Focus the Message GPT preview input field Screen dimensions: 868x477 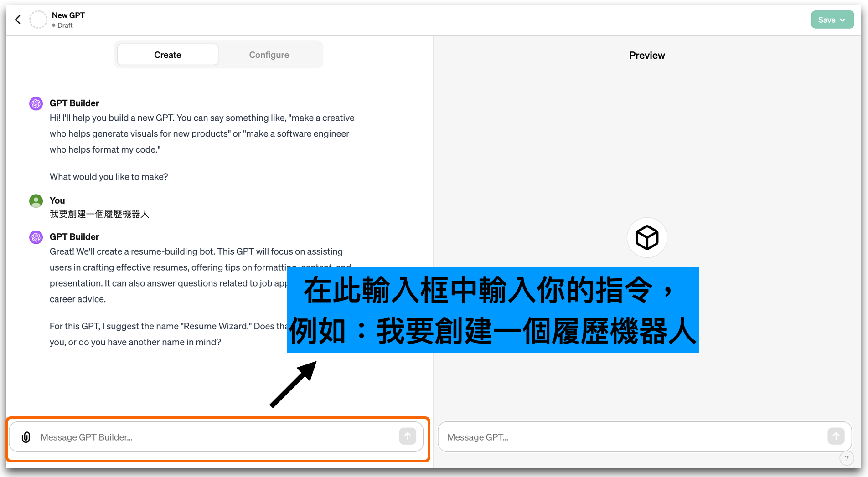click(x=634, y=437)
